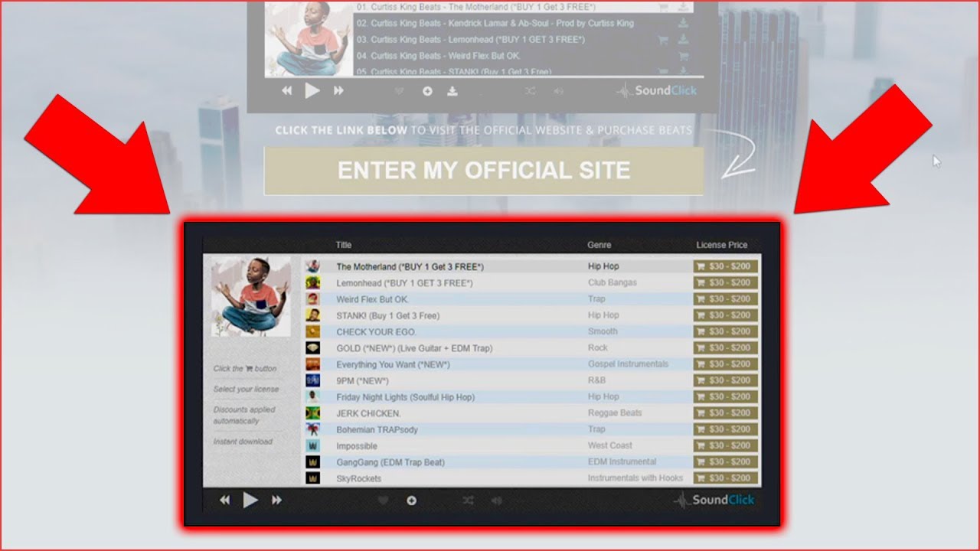This screenshot has width=980, height=551.
Task: Select '02. Curtiss King Beats - Kendrick Lamar' track
Action: tap(495, 24)
